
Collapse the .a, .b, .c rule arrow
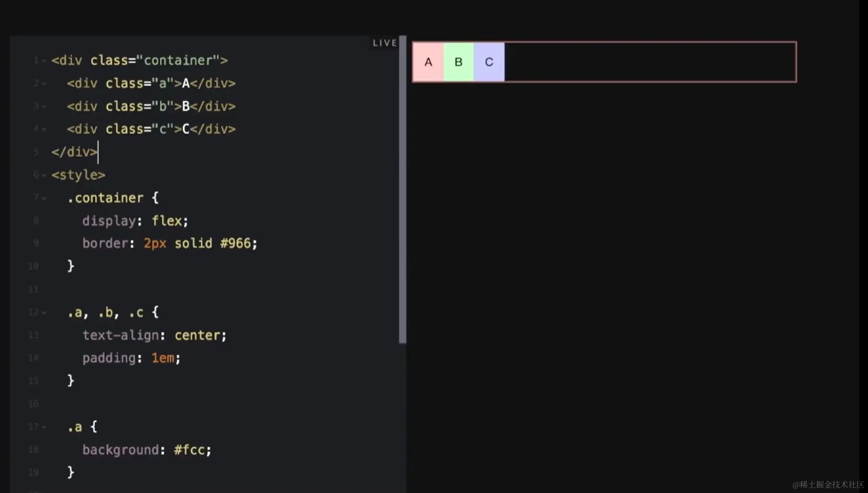point(44,313)
